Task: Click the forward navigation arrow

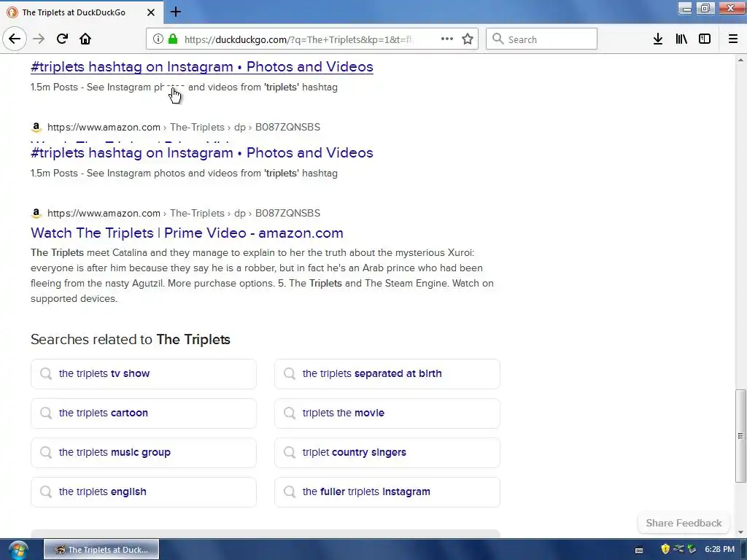Action: [x=39, y=39]
